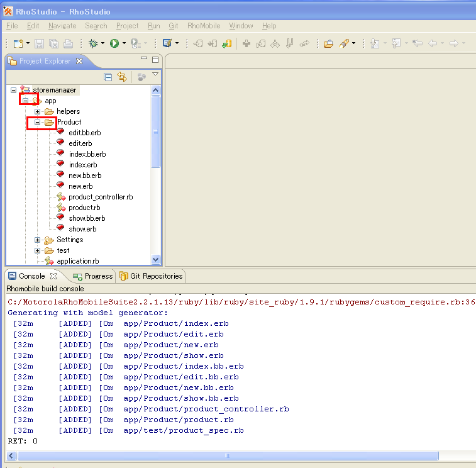Image resolution: width=476 pixels, height=468 pixels.
Task: Open the Debug dropdown arrow
Action: pos(102,43)
